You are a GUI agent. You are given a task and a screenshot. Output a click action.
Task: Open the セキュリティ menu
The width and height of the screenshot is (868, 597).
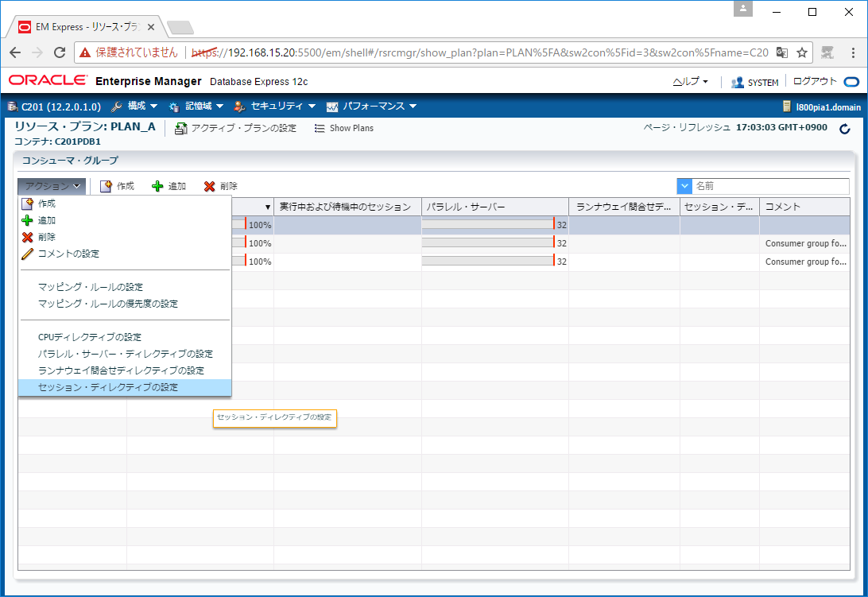click(274, 106)
